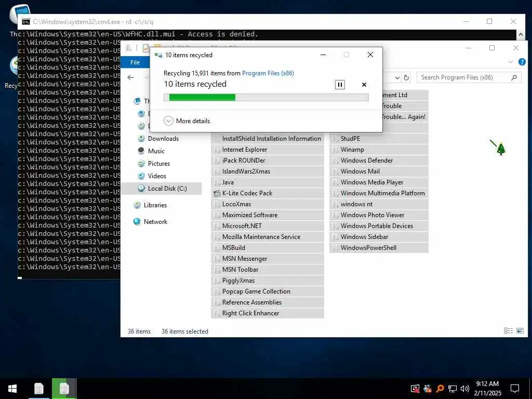
Task: Select the Reference Assemblies folder
Action: (x=268, y=302)
